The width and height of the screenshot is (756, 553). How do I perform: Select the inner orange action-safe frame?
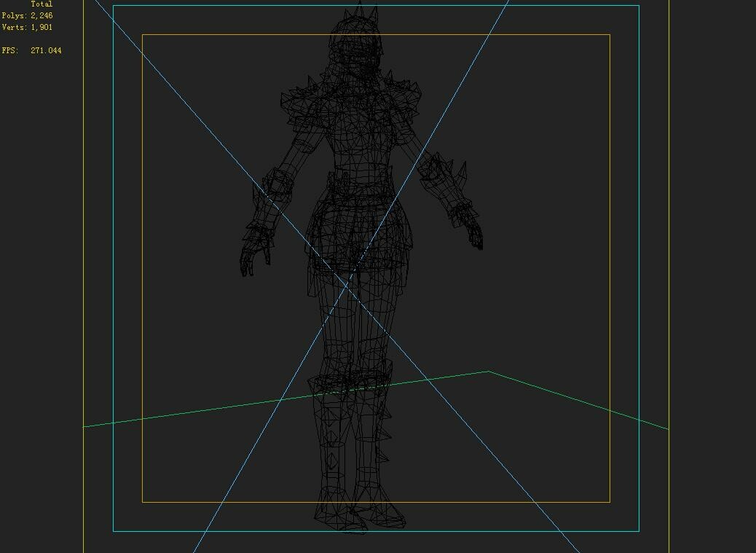pyautogui.click(x=143, y=291)
